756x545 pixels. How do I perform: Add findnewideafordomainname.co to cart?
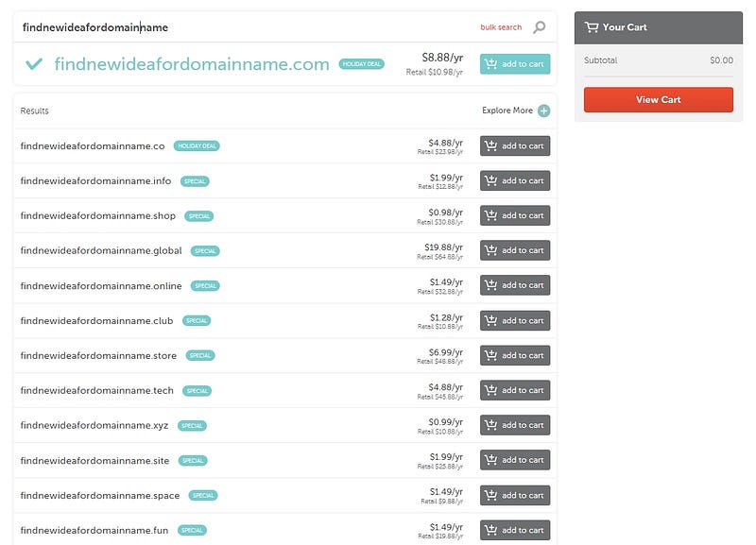(515, 145)
